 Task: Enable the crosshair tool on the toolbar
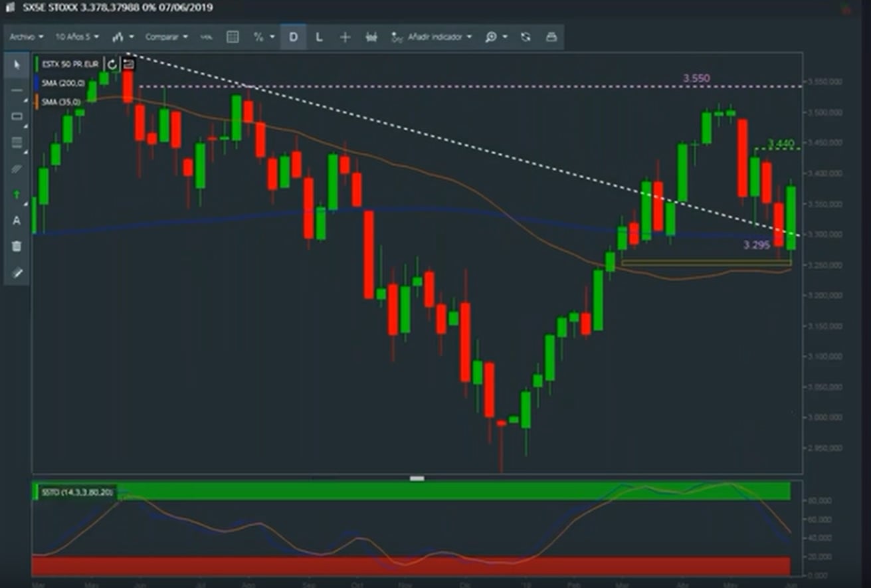coord(345,37)
